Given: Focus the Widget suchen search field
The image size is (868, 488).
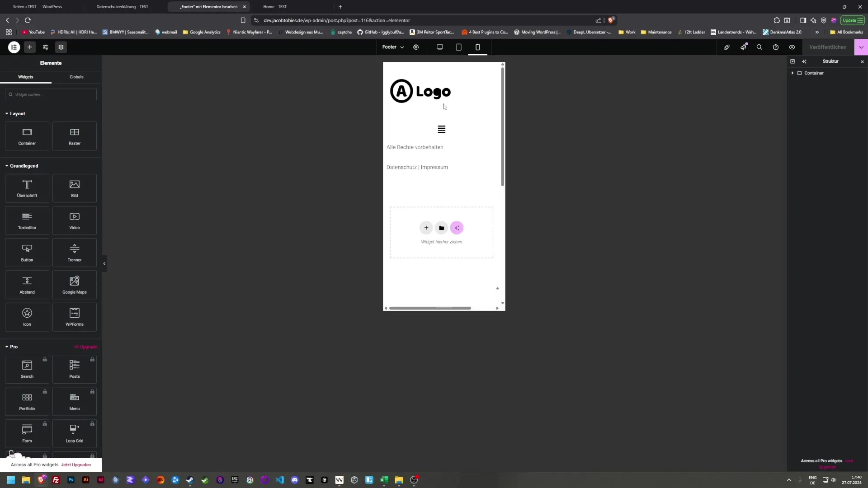Looking at the screenshot, I should coord(51,95).
